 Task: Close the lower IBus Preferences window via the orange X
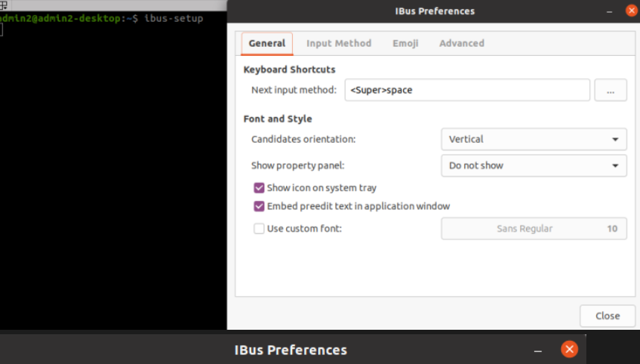point(569,349)
